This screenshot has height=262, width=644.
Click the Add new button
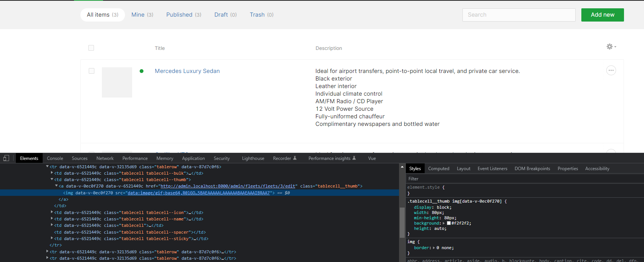602,15
